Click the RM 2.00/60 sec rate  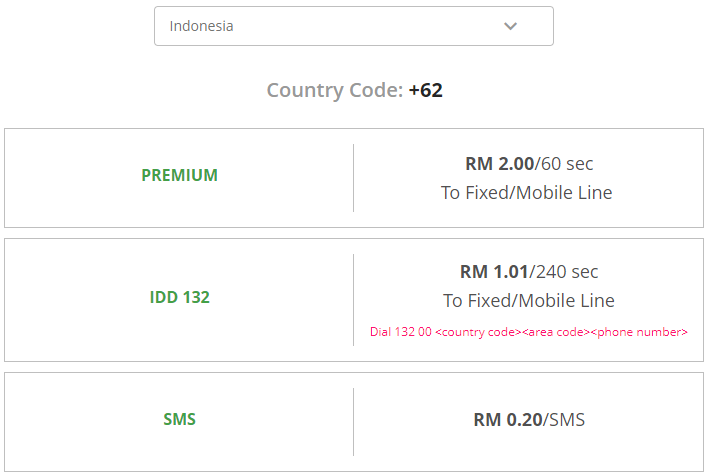tap(529, 163)
